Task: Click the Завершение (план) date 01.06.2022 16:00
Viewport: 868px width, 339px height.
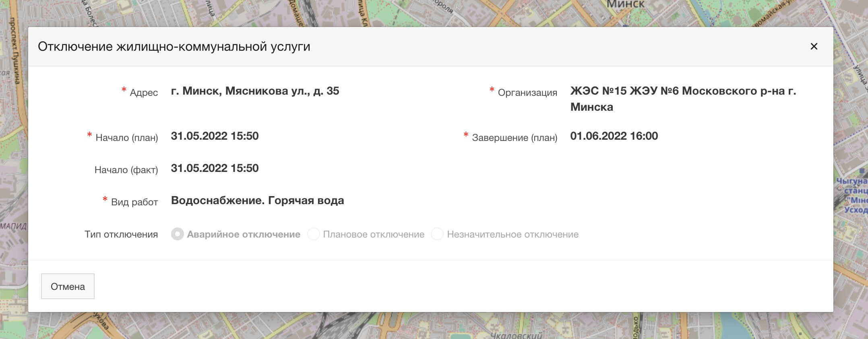Action: pyautogui.click(x=614, y=136)
